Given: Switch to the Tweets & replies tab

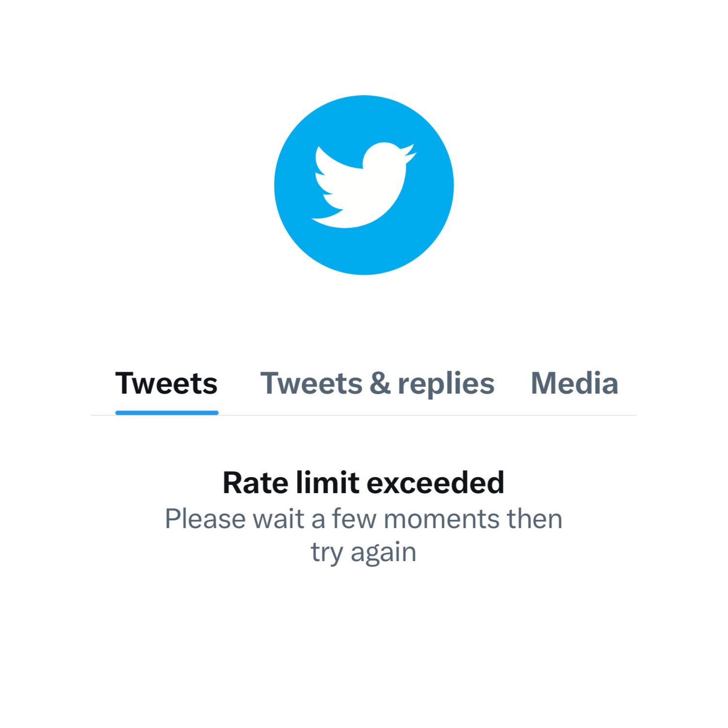Looking at the screenshot, I should point(377,383).
